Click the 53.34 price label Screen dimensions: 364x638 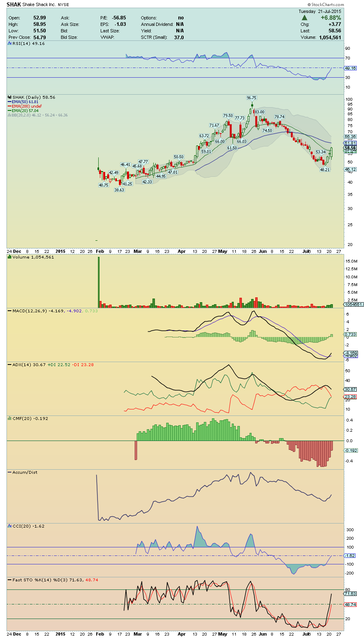pyautogui.click(x=321, y=152)
